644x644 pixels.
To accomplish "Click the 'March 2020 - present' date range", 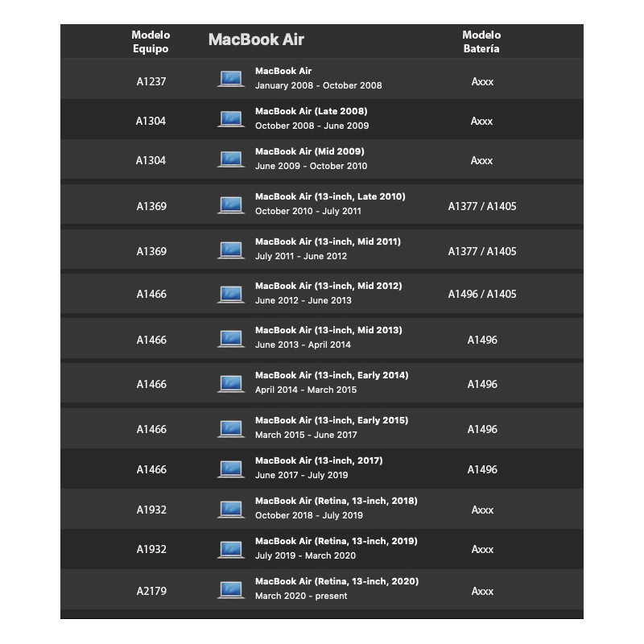I will (301, 596).
